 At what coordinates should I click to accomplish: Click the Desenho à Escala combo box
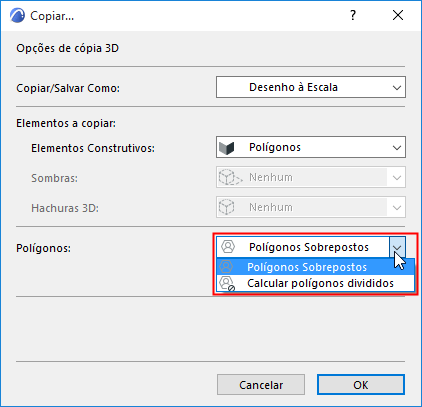pyautogui.click(x=311, y=87)
